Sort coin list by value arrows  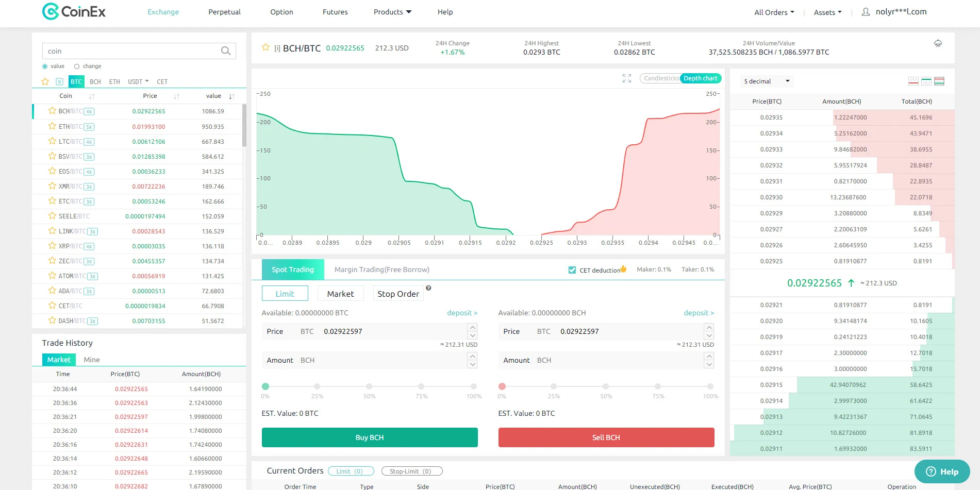click(231, 96)
